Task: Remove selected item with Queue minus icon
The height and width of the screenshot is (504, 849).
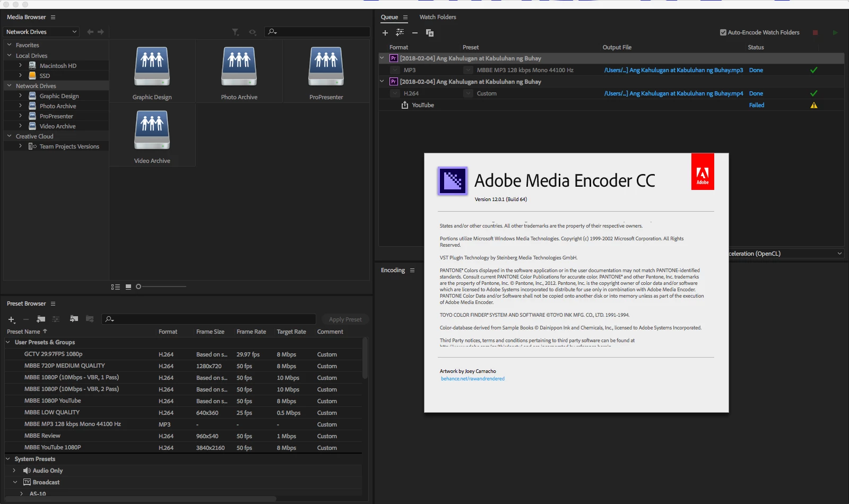Action: point(415,33)
